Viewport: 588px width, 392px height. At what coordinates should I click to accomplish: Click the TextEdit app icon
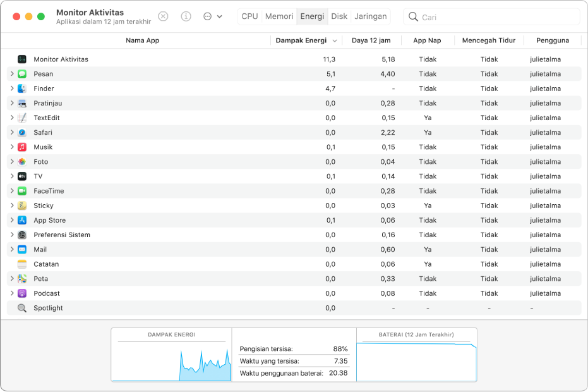(22, 118)
